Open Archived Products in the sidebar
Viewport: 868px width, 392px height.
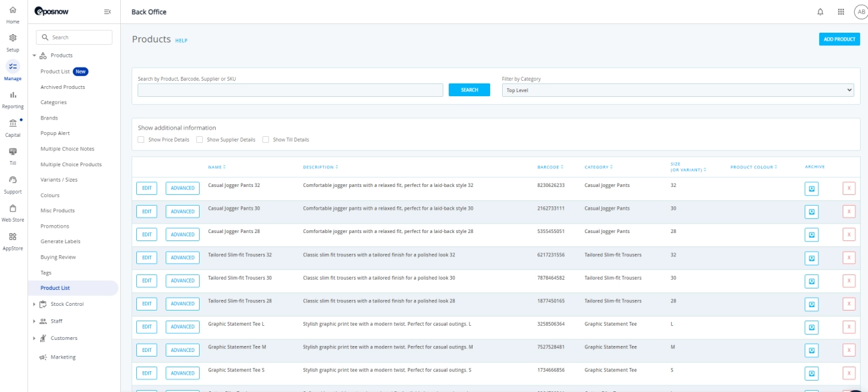pyautogui.click(x=63, y=87)
